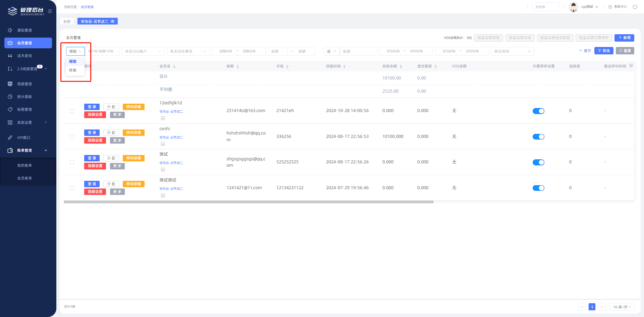Click the 2.0线路管理 sidebar icon
Viewport: 644px width, 317px height.
tap(10, 69)
